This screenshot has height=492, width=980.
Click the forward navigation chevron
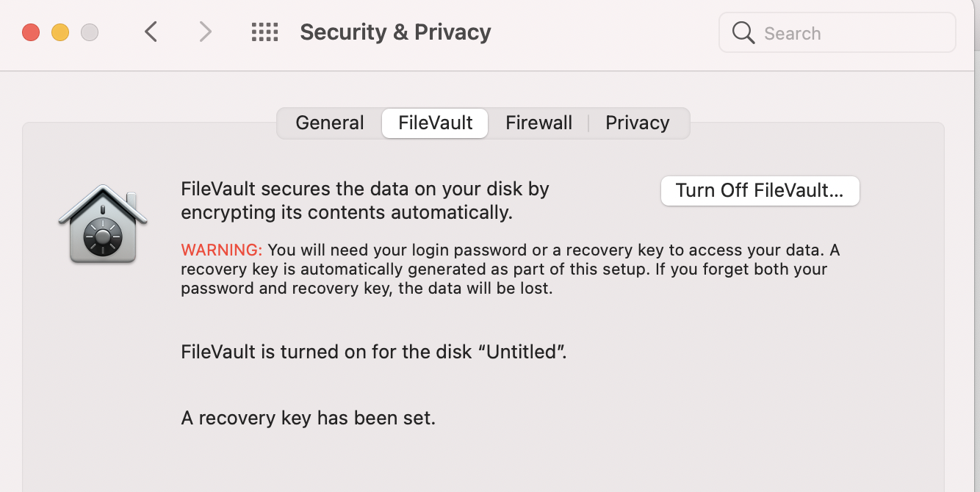click(206, 32)
